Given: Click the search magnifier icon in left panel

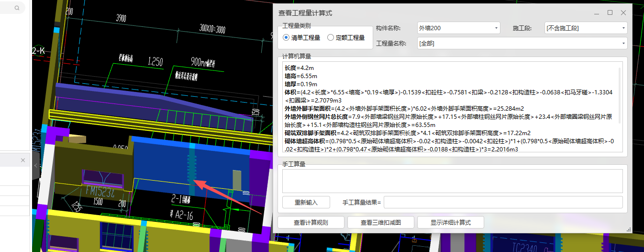Looking at the screenshot, I should (17, 8).
